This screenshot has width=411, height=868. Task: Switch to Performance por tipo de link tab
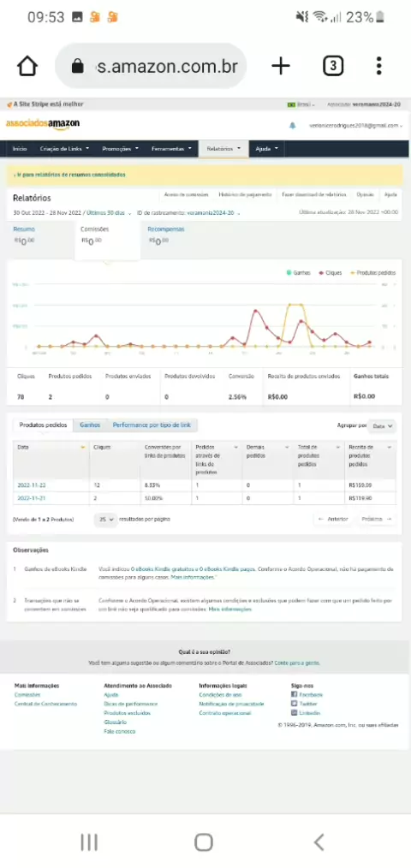point(152,425)
